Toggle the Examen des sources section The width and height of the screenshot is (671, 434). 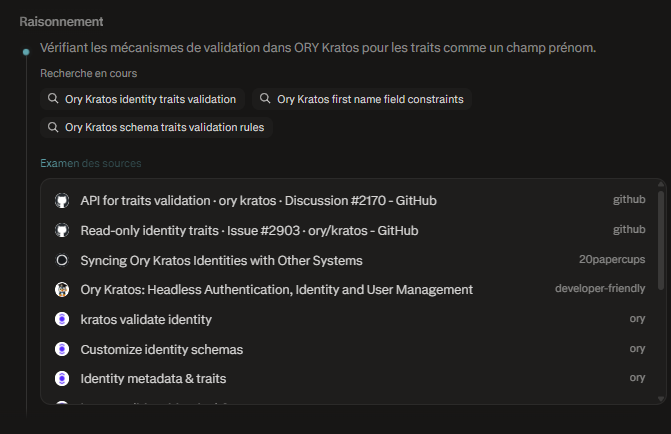pyautogui.click(x=90, y=163)
